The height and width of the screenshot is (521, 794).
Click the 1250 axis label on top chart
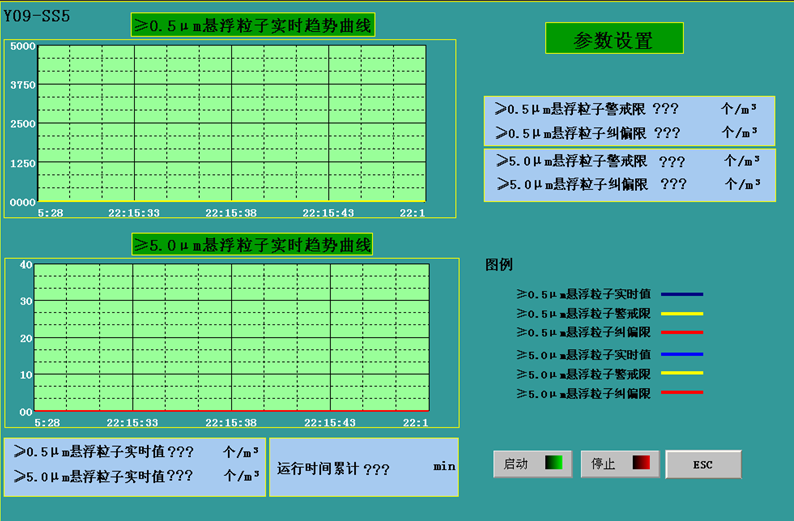click(23, 164)
